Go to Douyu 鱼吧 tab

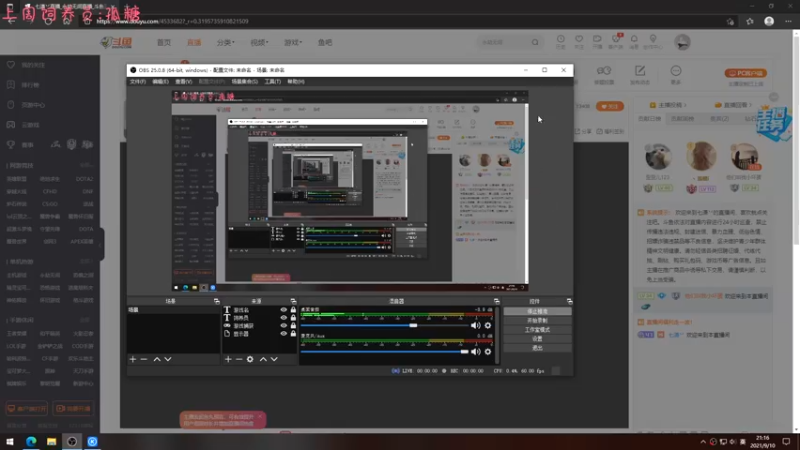click(x=325, y=42)
